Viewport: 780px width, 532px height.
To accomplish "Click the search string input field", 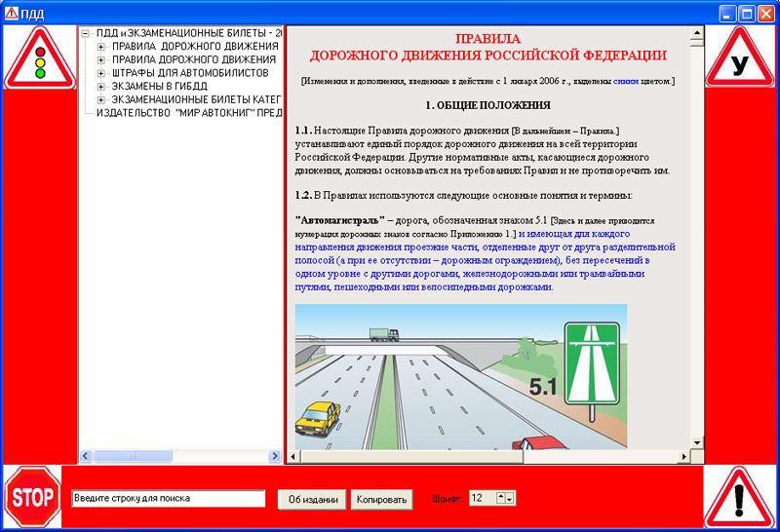I will pyautogui.click(x=168, y=499).
